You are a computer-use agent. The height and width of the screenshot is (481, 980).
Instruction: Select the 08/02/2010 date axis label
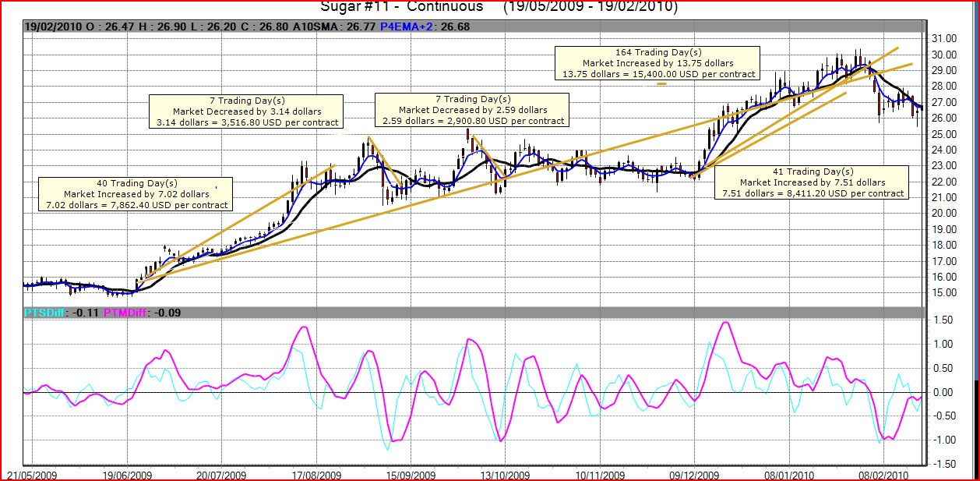(883, 474)
